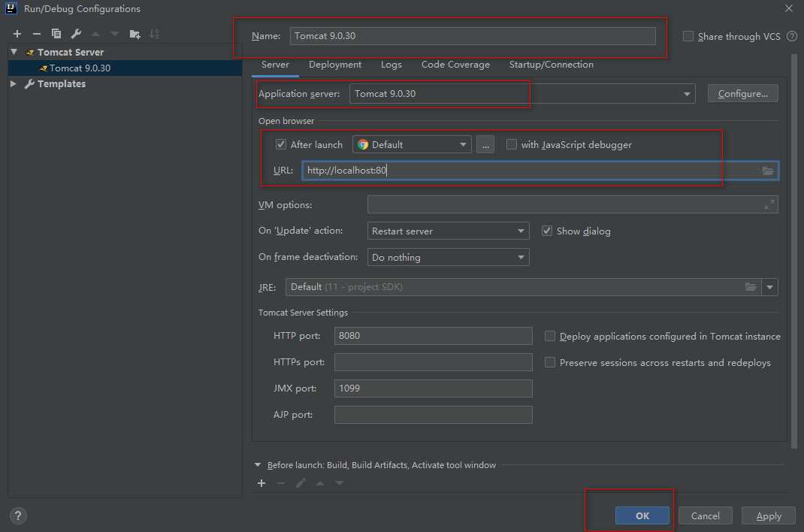Select Tomcat 9.0.30 configuration in tree
Image resolution: width=804 pixels, height=532 pixels.
tap(125, 68)
